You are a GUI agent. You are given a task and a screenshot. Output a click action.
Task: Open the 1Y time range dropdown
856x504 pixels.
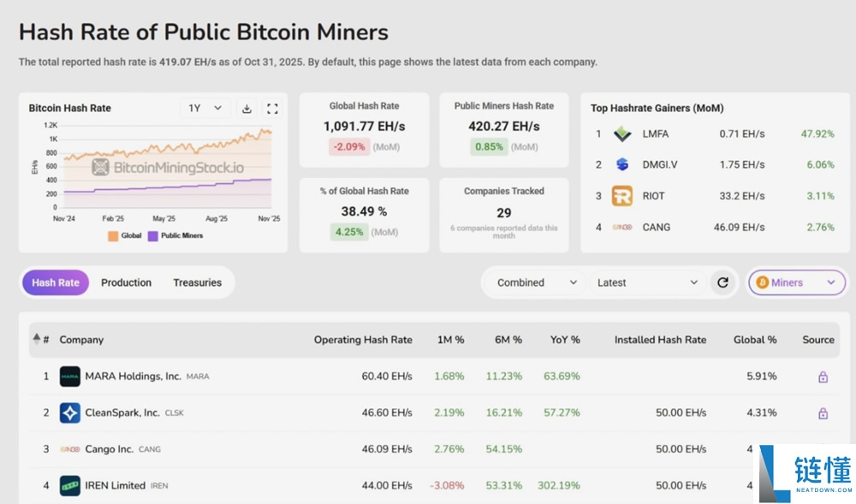point(205,109)
